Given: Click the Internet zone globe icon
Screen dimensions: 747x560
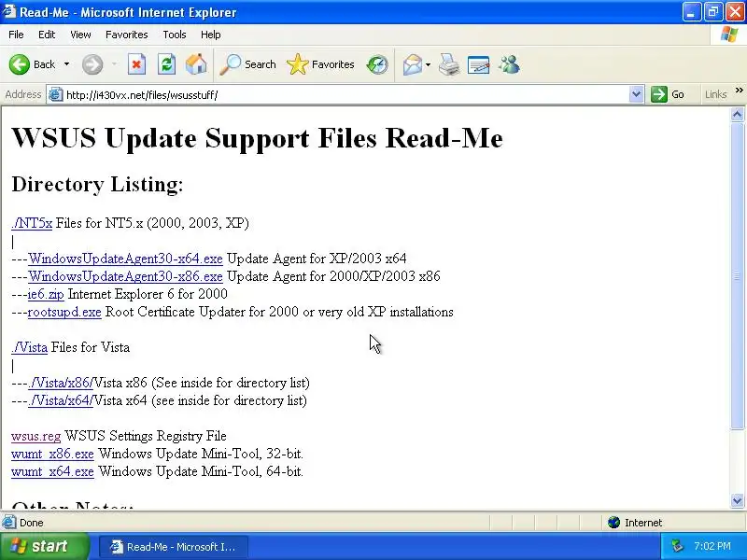Looking at the screenshot, I should [613, 523].
